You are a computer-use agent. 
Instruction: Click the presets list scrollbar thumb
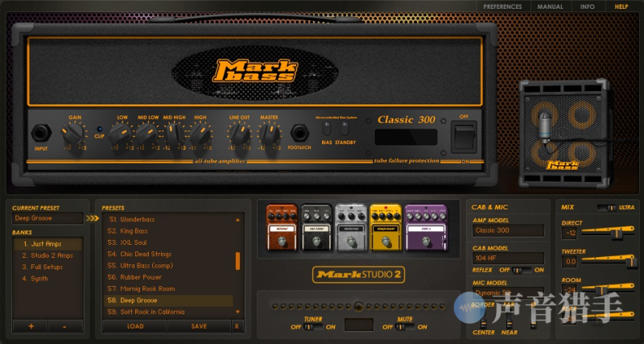click(x=237, y=261)
